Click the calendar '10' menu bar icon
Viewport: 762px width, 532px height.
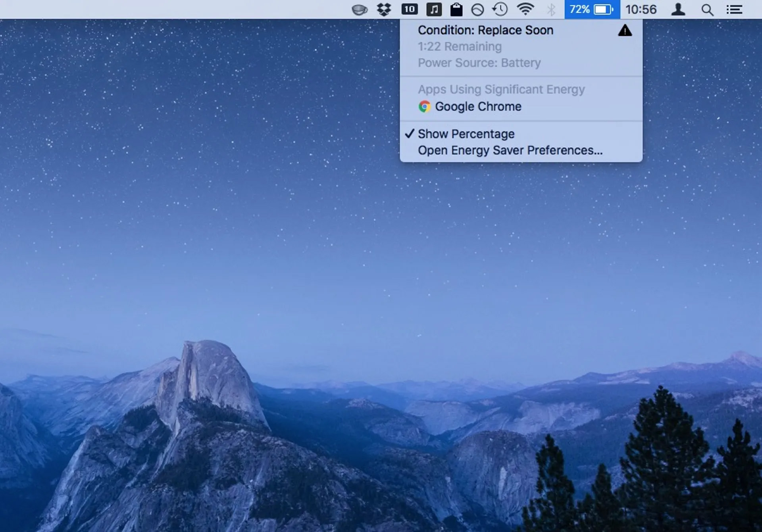coord(409,10)
